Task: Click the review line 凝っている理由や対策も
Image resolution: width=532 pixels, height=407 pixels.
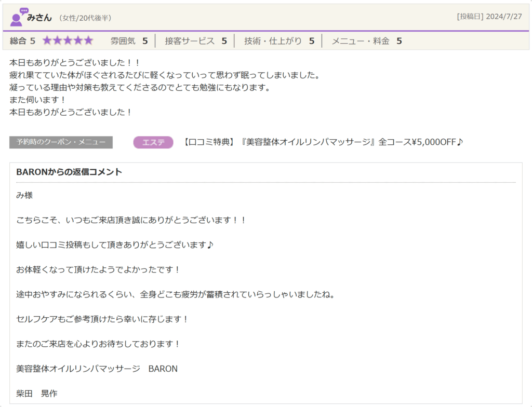Action: click(x=140, y=88)
